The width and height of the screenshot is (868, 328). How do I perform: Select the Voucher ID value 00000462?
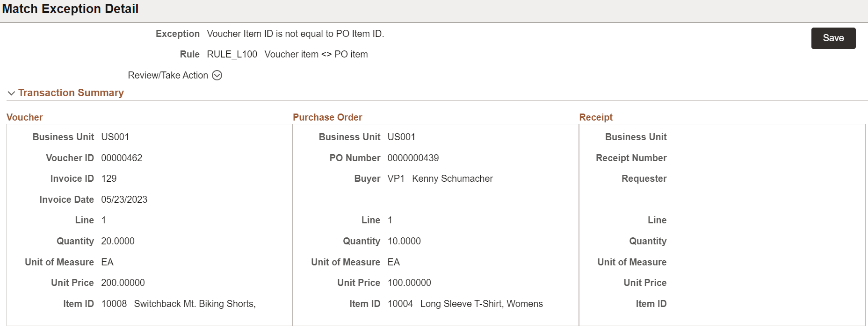point(122,158)
